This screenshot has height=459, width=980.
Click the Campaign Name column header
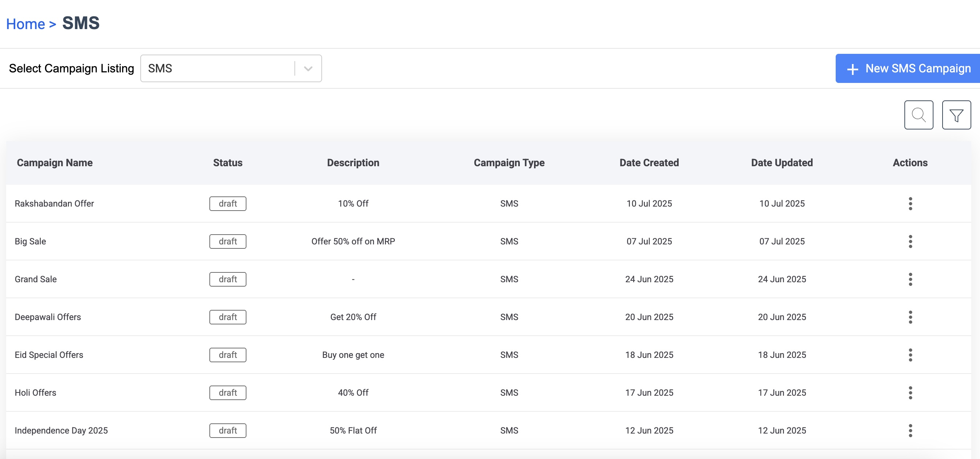point(55,163)
